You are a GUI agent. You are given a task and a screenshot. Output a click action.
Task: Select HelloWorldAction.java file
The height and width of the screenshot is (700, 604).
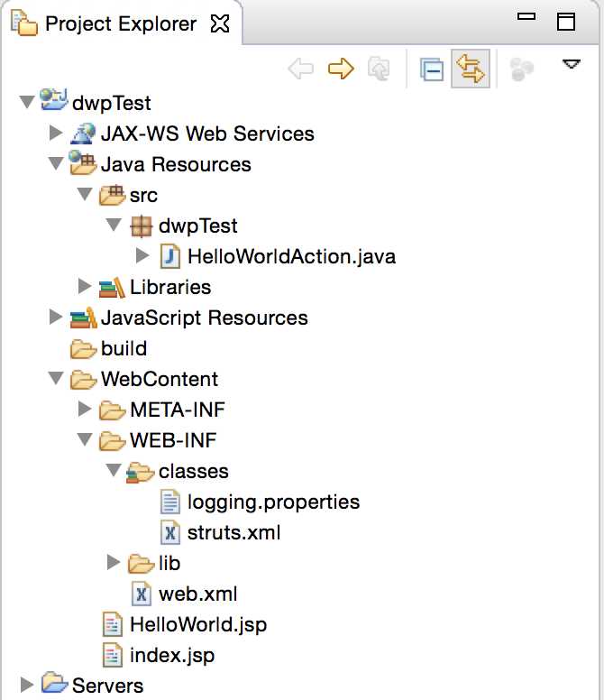[x=291, y=256]
